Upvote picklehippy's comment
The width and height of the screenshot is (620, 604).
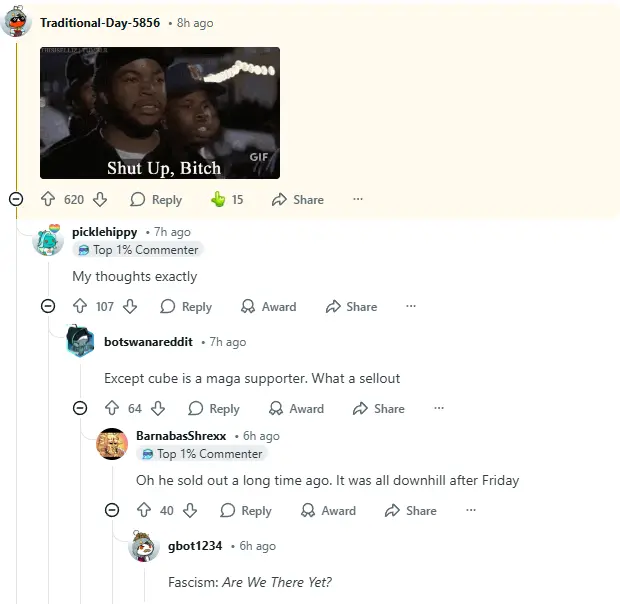click(80, 307)
